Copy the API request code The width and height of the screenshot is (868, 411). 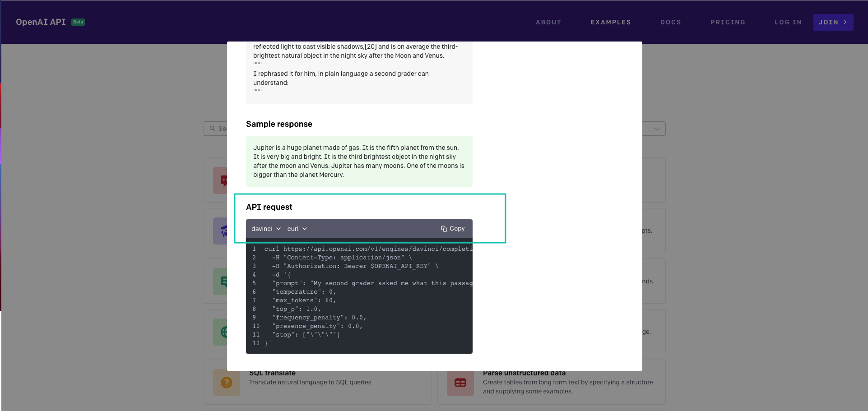tap(453, 229)
